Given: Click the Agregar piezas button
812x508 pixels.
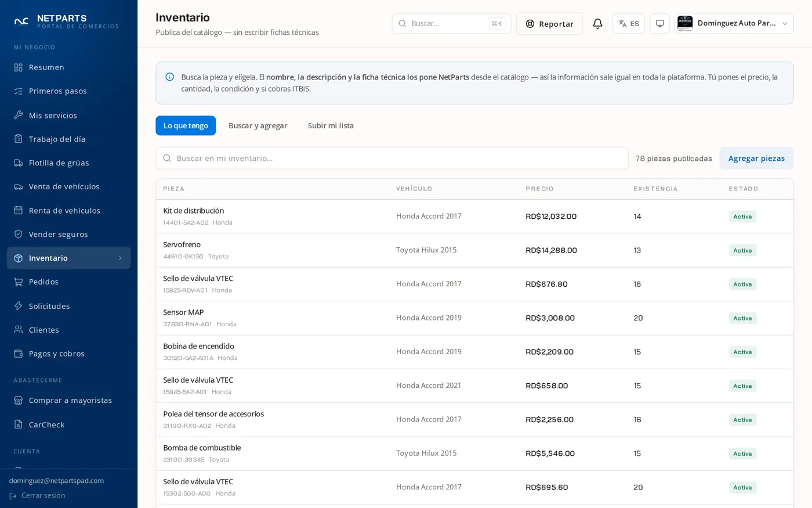Looking at the screenshot, I should point(756,158).
